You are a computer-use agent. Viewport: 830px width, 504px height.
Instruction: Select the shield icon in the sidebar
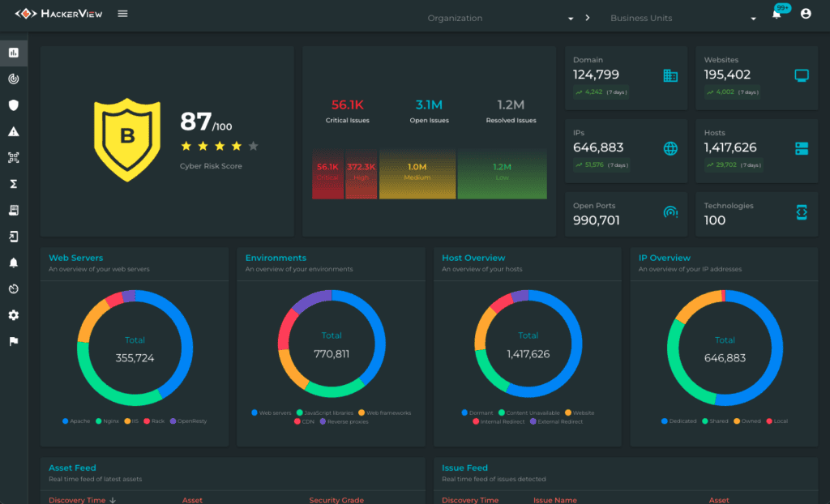(14, 105)
